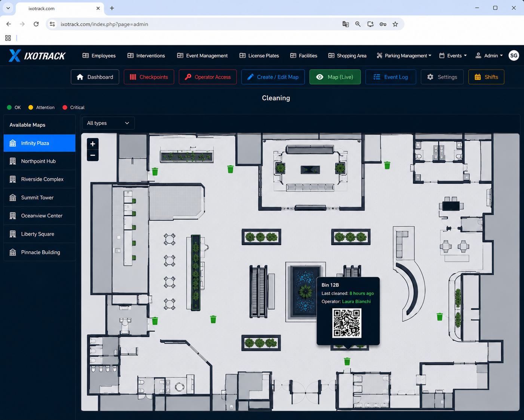The height and width of the screenshot is (420, 524).
Task: Bookmark this page with the star icon
Action: (395, 24)
